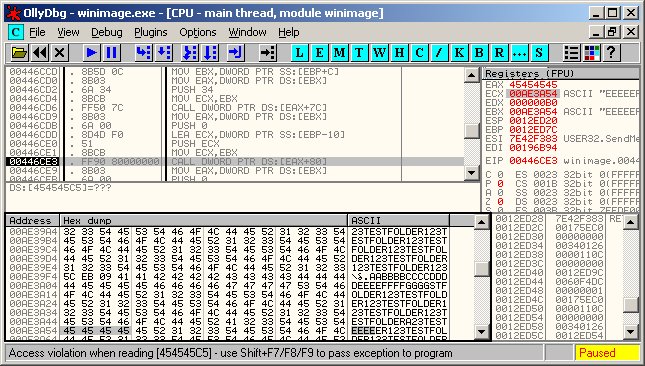Select dump row at address 00AE3A54
The width and height of the screenshot is (645, 366).
[228, 330]
